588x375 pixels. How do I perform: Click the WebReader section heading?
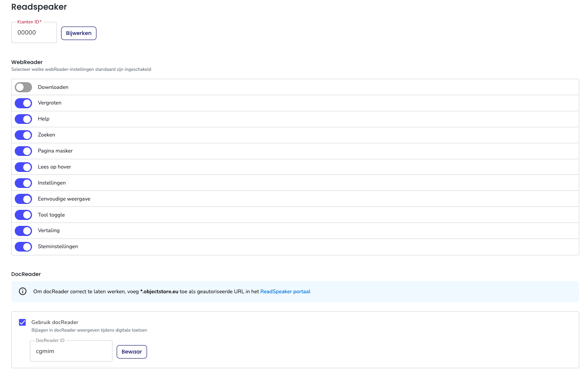click(27, 62)
